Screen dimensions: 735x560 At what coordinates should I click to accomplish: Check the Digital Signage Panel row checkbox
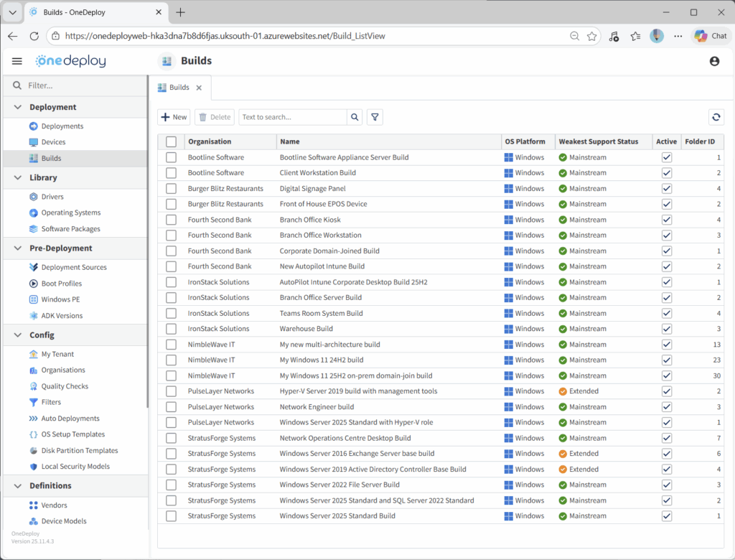pyautogui.click(x=171, y=189)
